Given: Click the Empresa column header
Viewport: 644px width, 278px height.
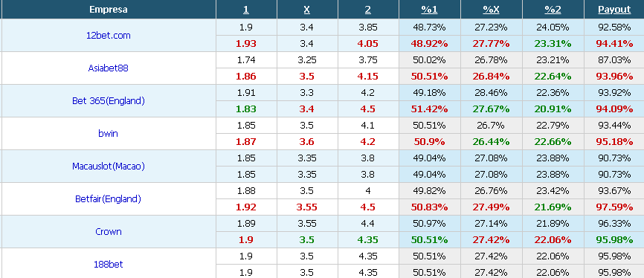Looking at the screenshot, I should tap(108, 10).
